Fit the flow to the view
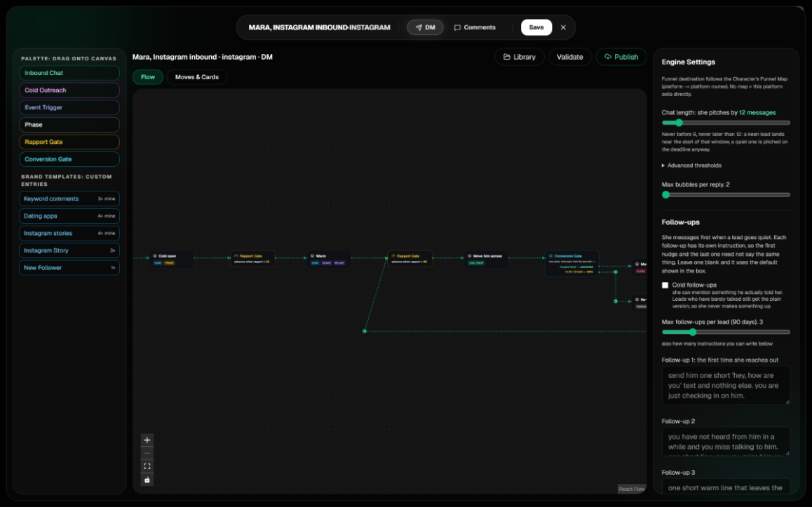 click(x=147, y=466)
